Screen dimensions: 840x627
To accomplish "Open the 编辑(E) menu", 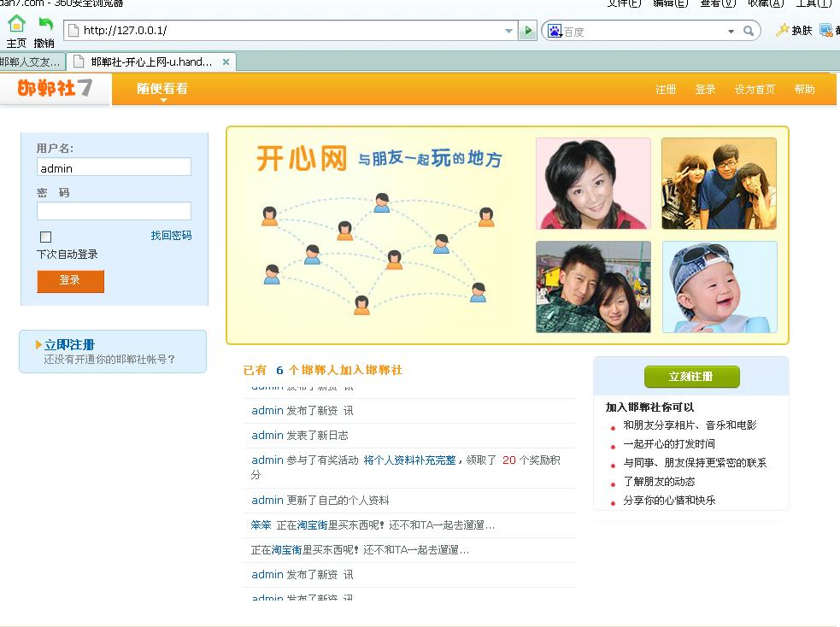I will (670, 3).
